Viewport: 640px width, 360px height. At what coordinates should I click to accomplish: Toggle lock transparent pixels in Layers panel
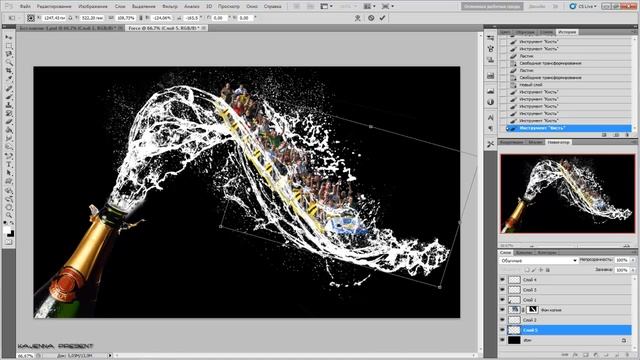(527, 270)
